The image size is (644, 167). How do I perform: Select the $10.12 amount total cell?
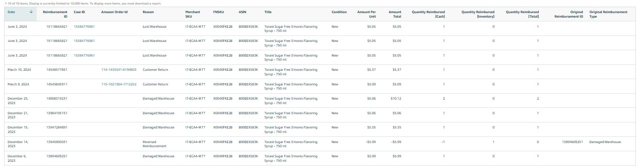tap(396, 98)
